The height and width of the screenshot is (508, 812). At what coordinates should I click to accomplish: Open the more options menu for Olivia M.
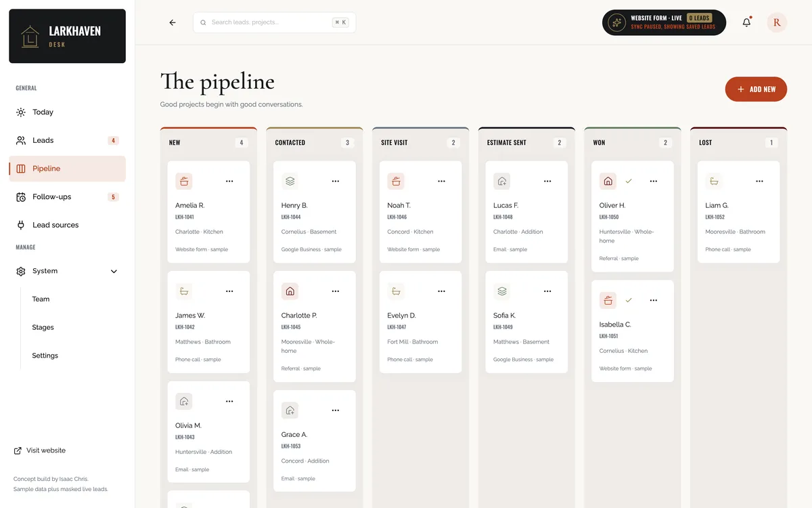click(x=229, y=401)
